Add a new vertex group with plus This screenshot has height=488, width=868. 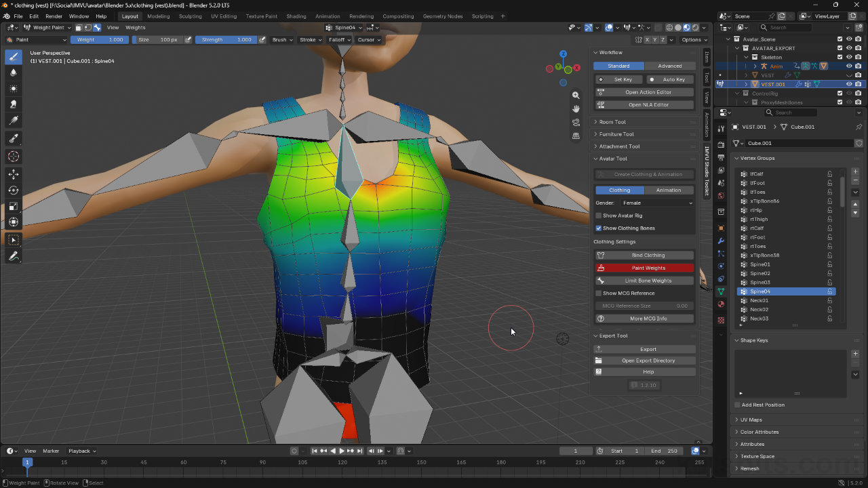click(855, 172)
